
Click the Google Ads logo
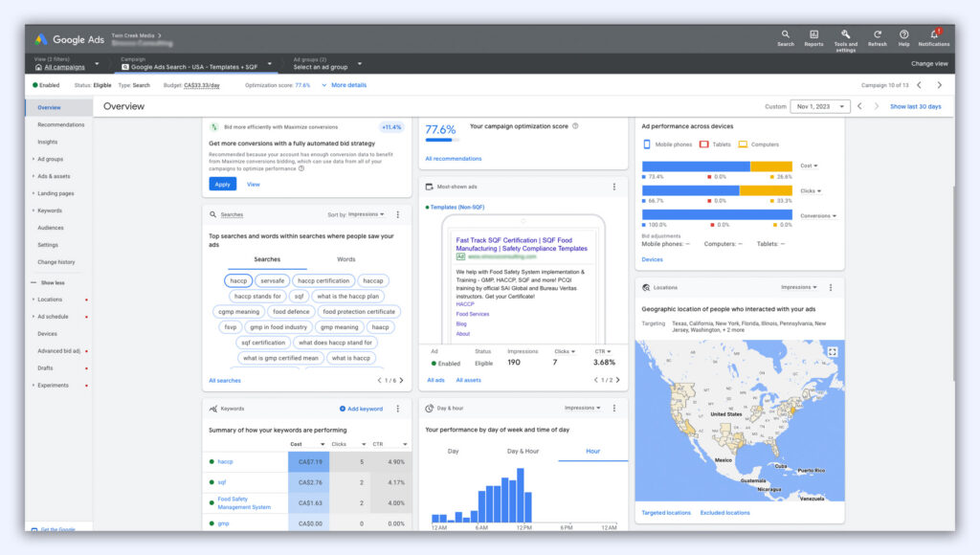[x=41, y=39]
